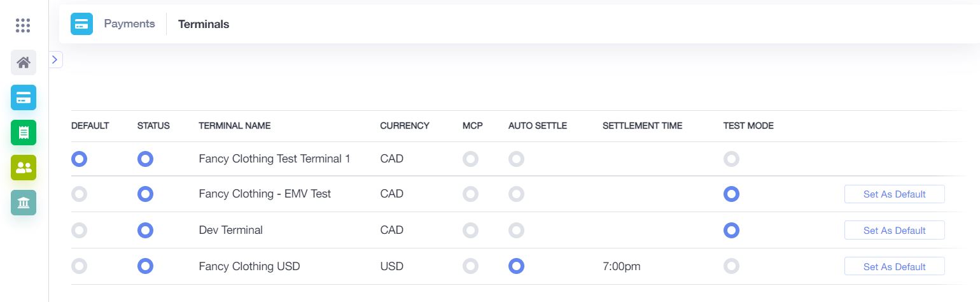Click the blue Payments icon in header
Screen dimensions: 980x302
[x=81, y=24]
